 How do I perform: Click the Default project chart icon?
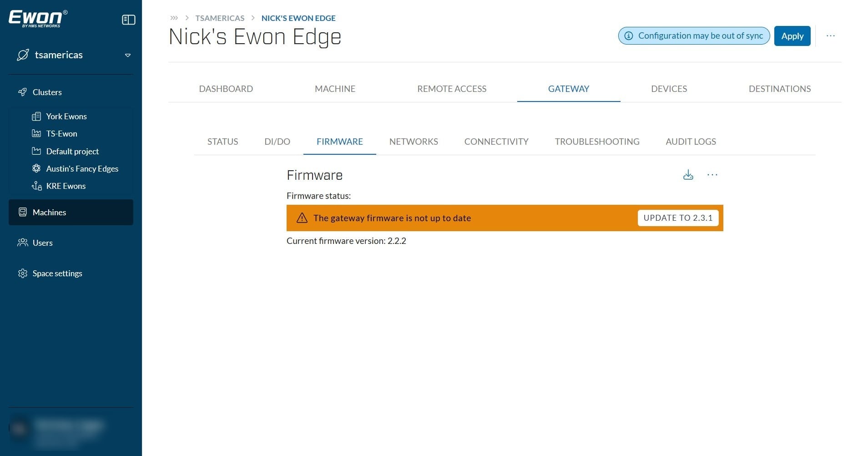36,151
